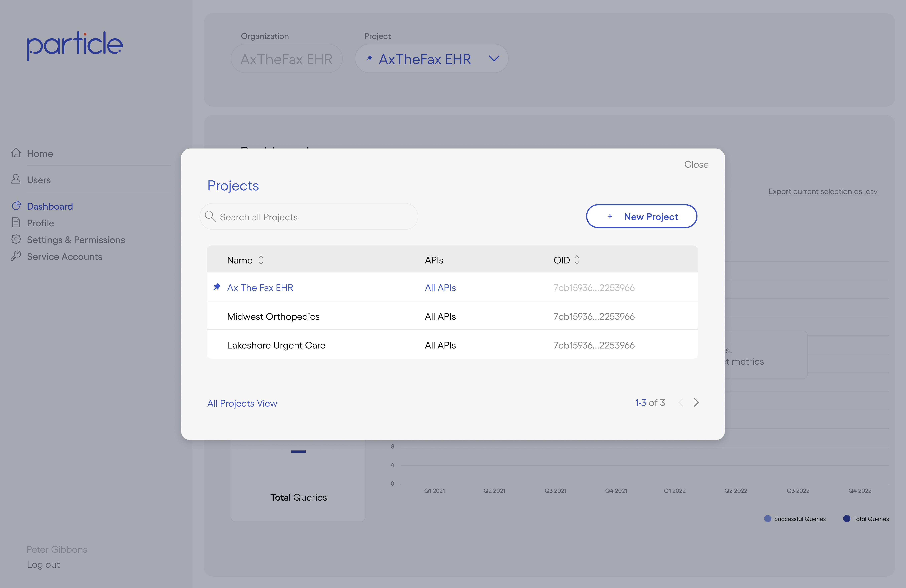This screenshot has height=588, width=906.
Task: Click the Organization AxTheFax EHR field
Action: tap(287, 58)
